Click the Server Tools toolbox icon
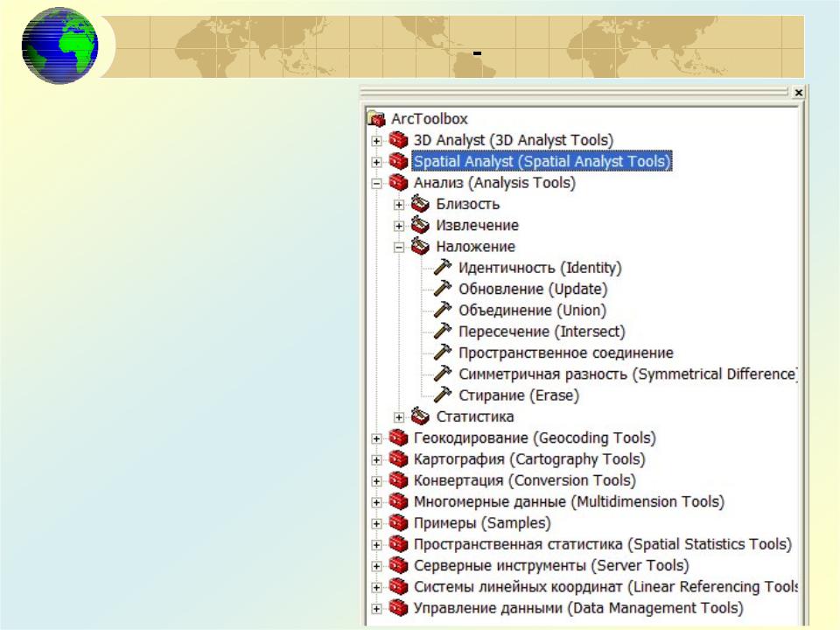The image size is (840, 630). 399,565
